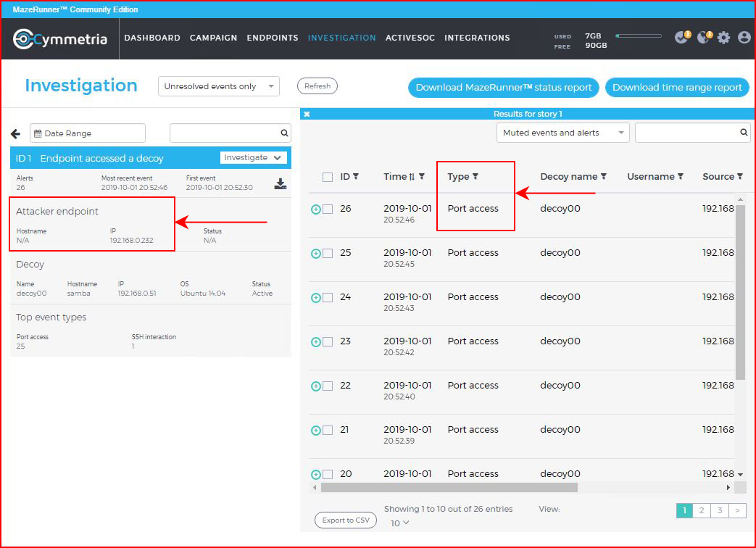Viewport: 756px width, 548px height.
Task: Expand details for event ID 23
Action: click(x=316, y=341)
